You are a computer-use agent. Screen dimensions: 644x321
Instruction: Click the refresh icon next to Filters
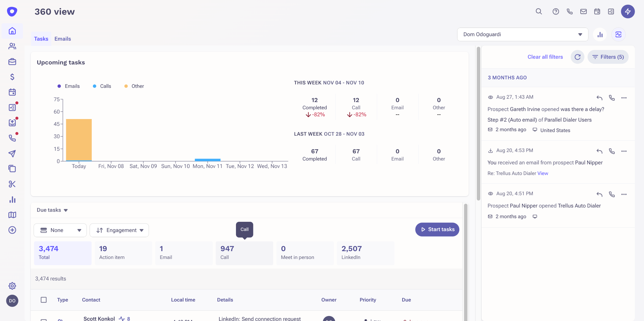(x=577, y=57)
